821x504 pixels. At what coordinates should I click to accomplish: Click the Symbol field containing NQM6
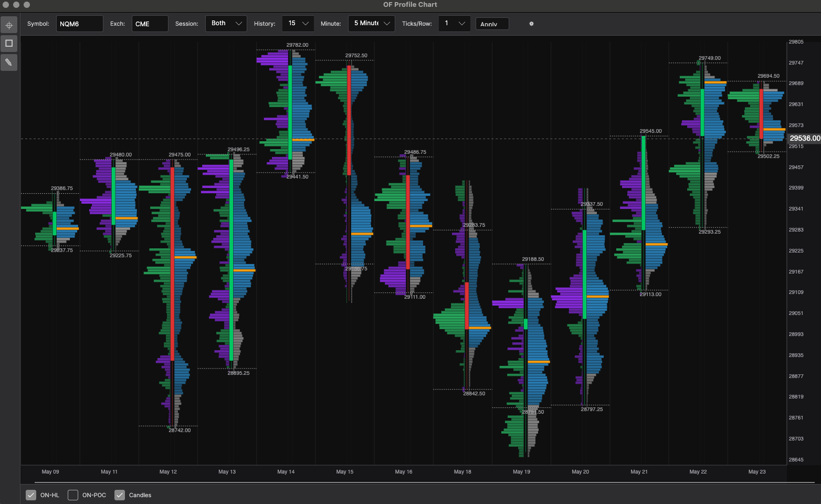tap(80, 24)
